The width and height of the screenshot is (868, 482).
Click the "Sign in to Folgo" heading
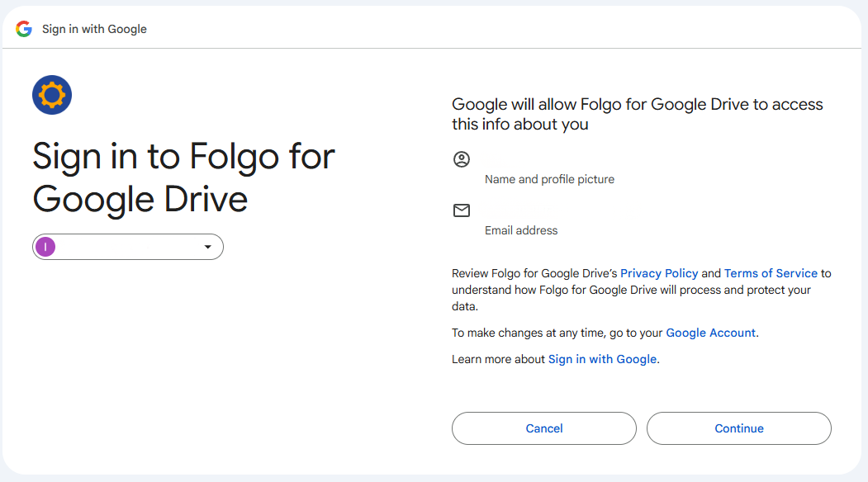point(183,177)
